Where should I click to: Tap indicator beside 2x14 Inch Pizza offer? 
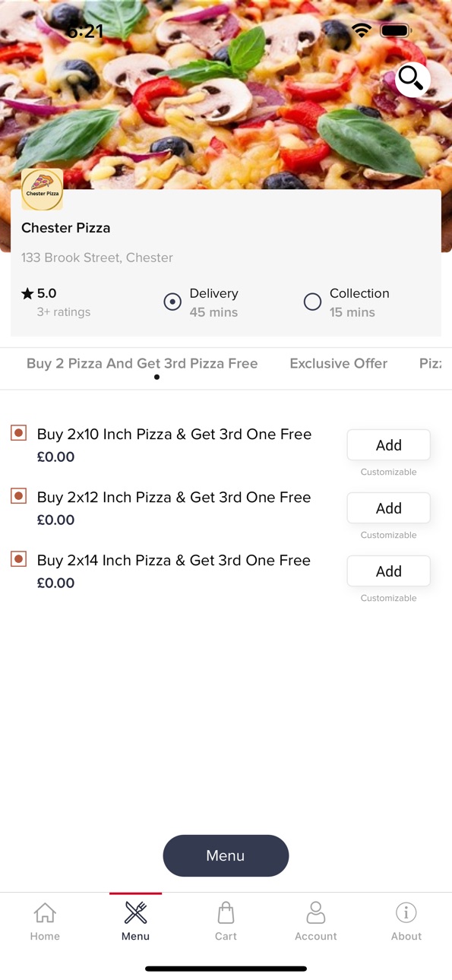(x=19, y=559)
